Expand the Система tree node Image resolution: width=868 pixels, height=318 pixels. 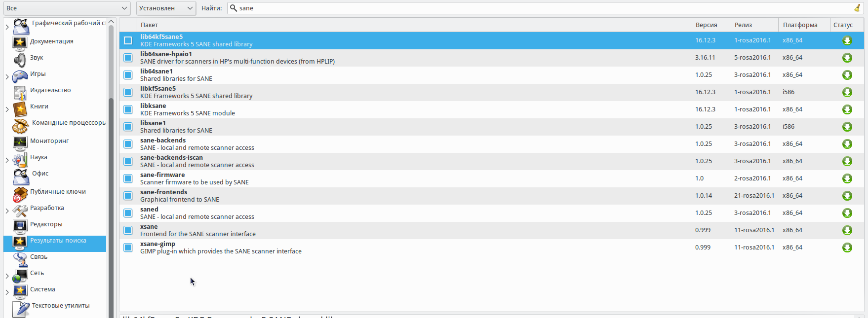7,292
